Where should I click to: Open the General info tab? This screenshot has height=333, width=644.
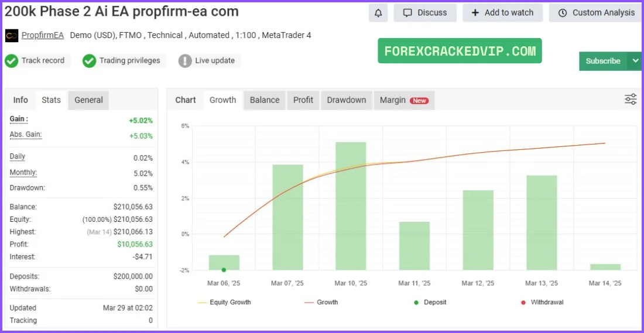88,100
